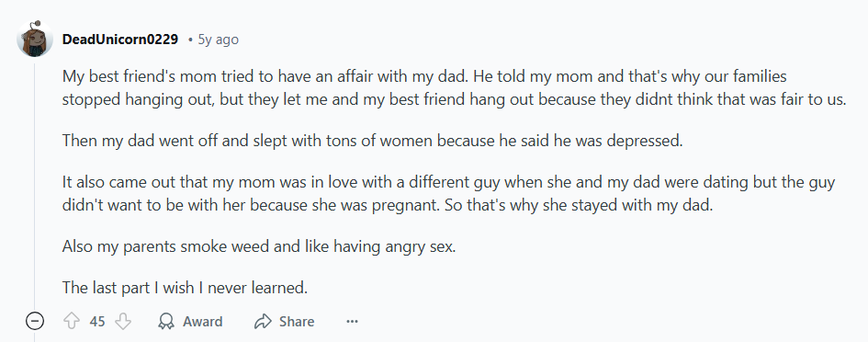The image size is (868, 342).
Task: Upvote DeadUnicorn0229's comment
Action: (x=72, y=322)
